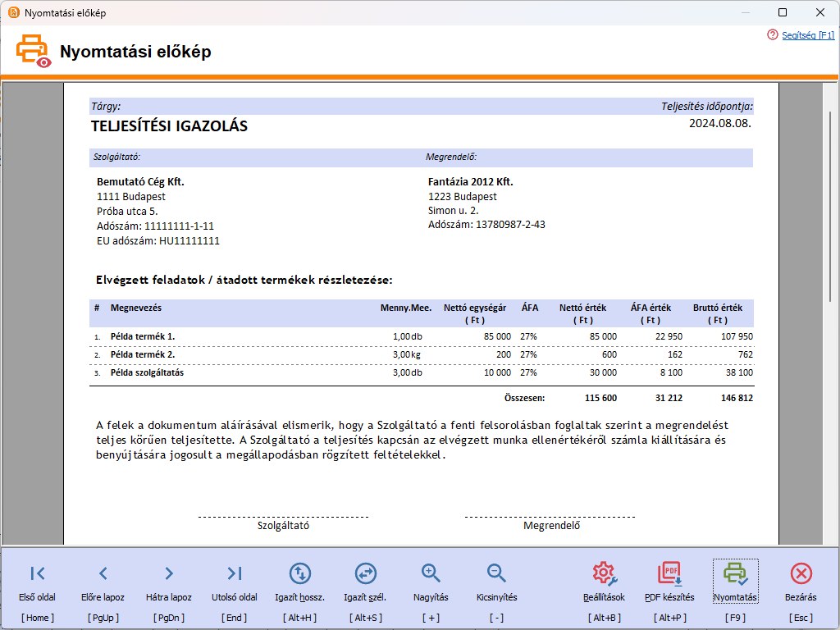Viewport: 840px width, 630px height.
Task: Start printing with the Nyomtatás button
Action: [x=736, y=582]
